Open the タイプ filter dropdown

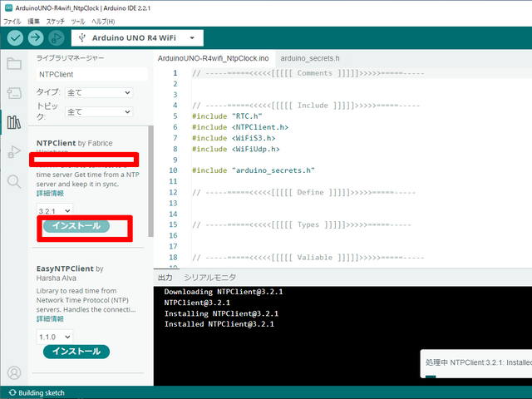click(98, 92)
